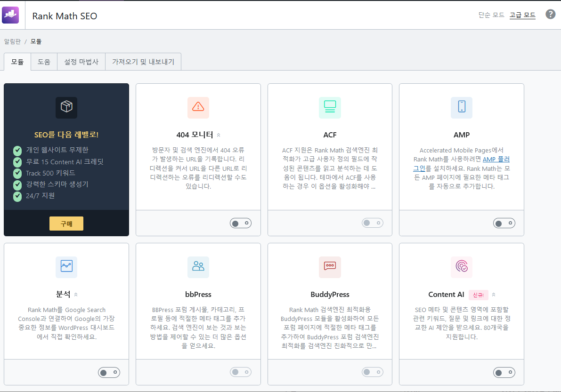Click the ACF module title
561x392 pixels.
[330, 135]
